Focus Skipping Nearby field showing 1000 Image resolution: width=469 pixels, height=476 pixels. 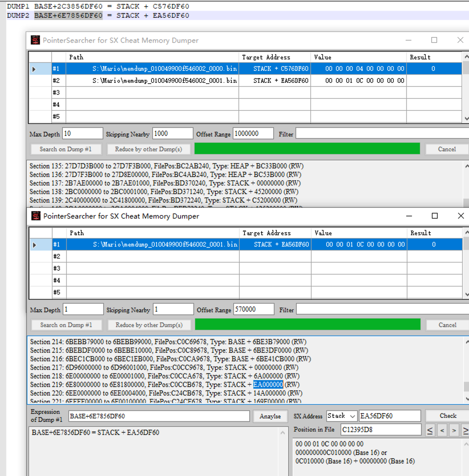tap(173, 134)
